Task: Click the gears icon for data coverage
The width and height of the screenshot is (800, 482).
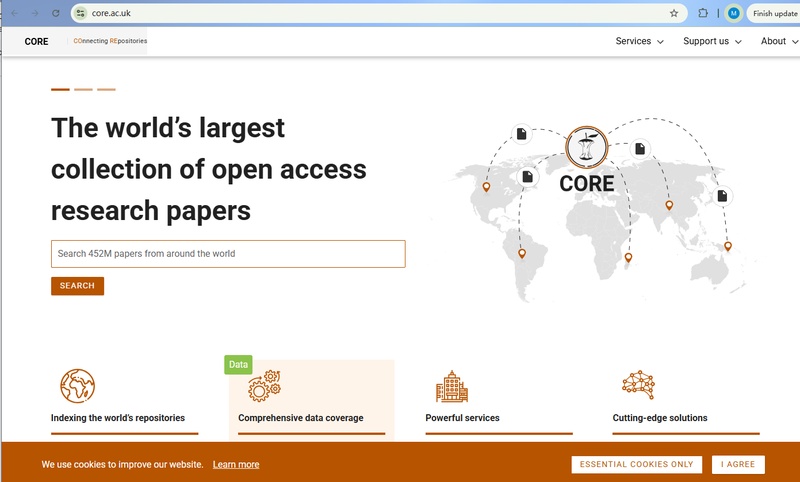Action: (264, 386)
